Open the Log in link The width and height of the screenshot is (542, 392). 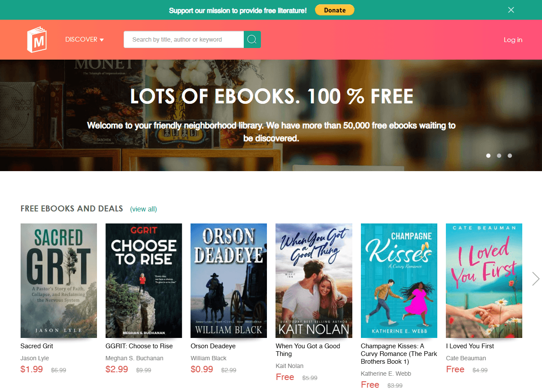513,40
